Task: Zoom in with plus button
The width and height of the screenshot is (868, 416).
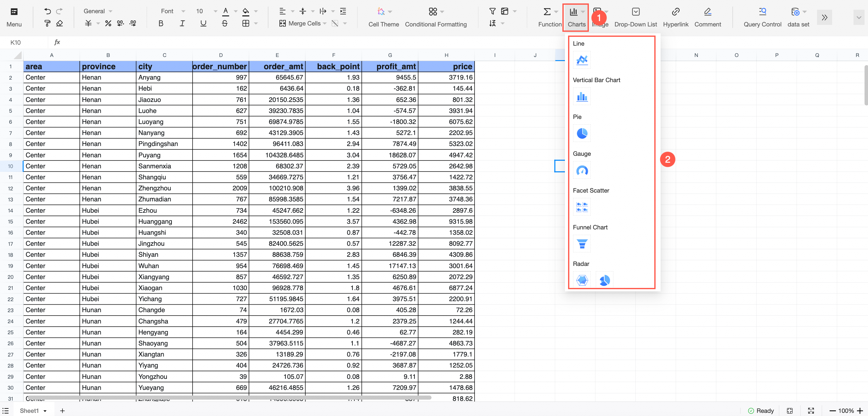Action: pyautogui.click(x=860, y=411)
